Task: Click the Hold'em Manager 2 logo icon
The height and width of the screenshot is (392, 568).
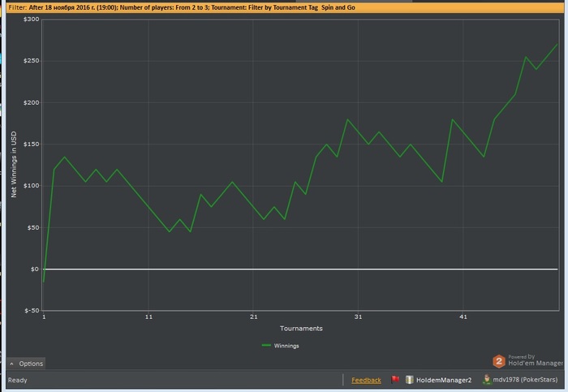Action: (x=499, y=361)
